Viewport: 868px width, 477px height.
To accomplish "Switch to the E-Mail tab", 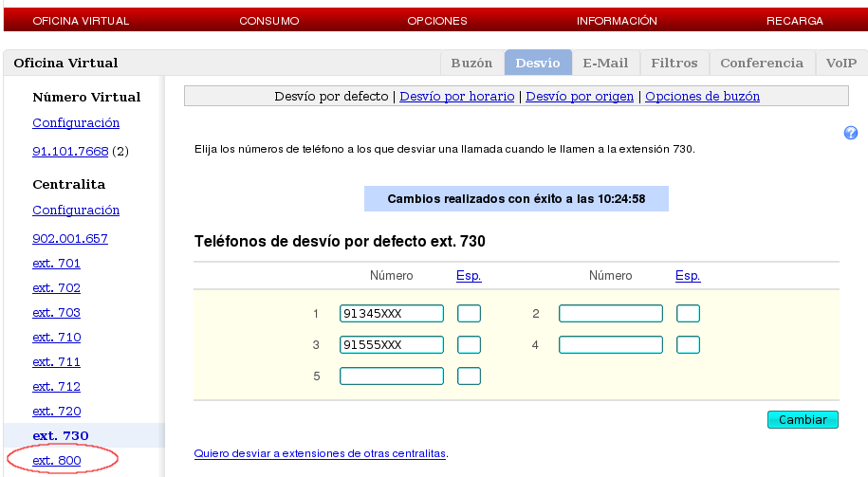I will (x=605, y=64).
